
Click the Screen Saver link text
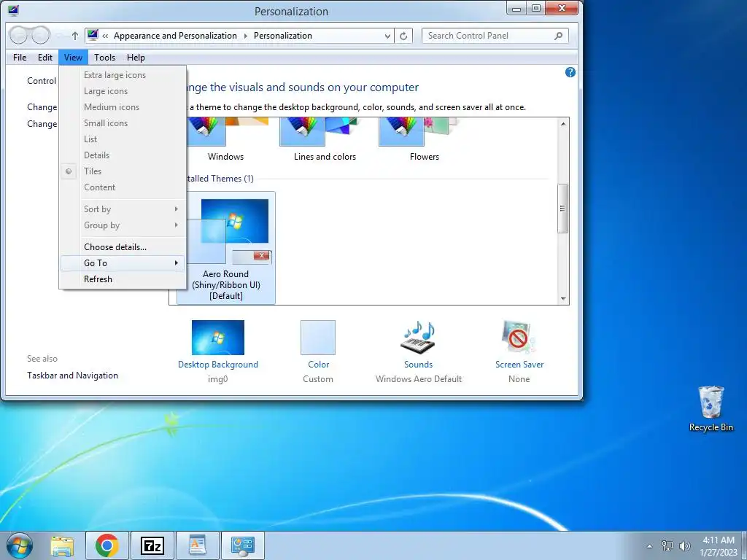pyautogui.click(x=519, y=365)
